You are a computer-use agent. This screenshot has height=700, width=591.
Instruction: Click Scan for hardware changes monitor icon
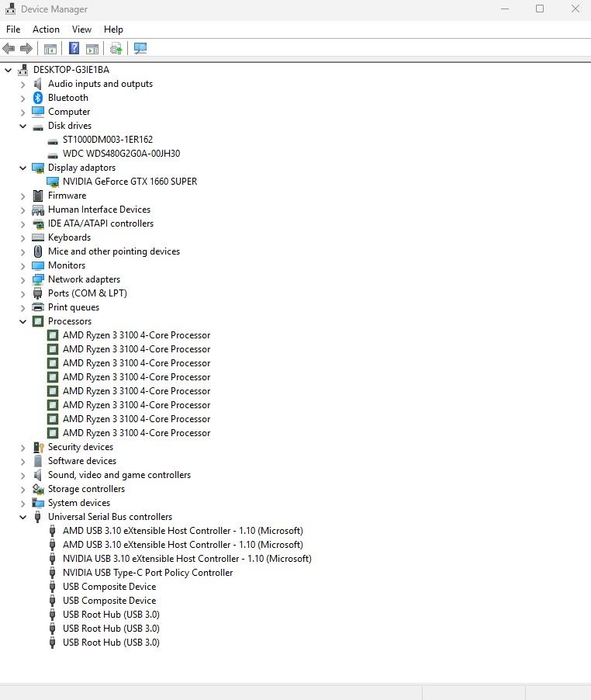140,48
